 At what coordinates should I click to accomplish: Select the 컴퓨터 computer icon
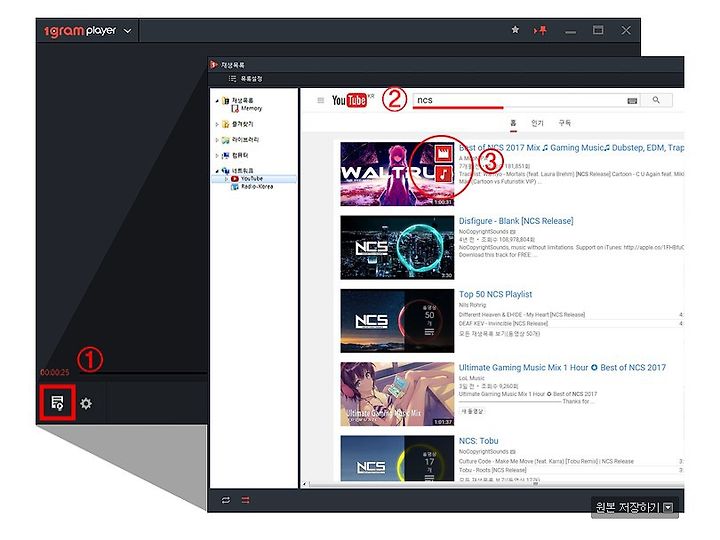225,155
